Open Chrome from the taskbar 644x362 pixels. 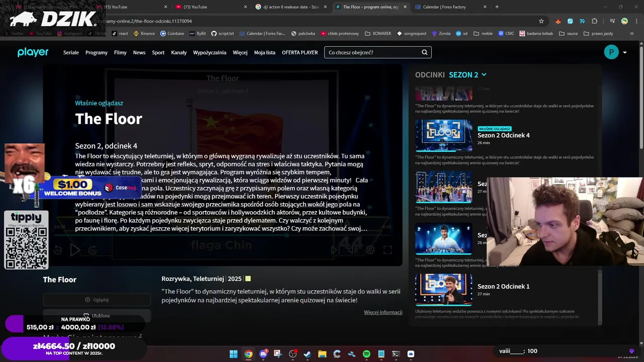click(x=249, y=354)
